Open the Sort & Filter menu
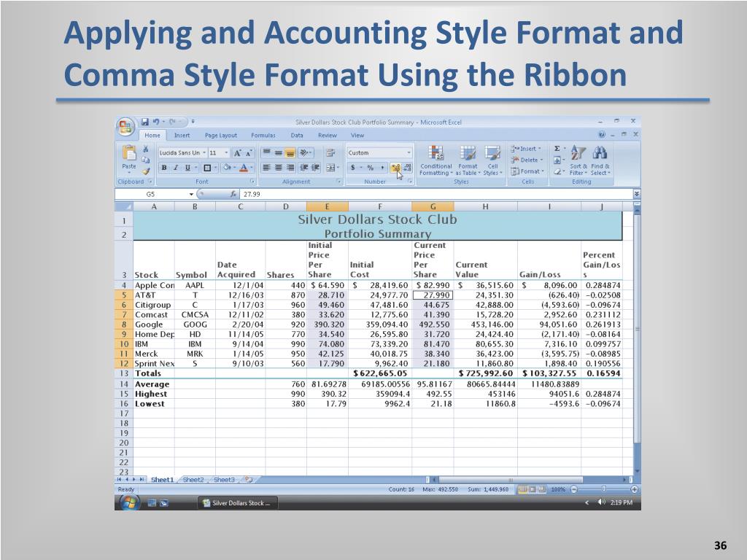 [578, 160]
